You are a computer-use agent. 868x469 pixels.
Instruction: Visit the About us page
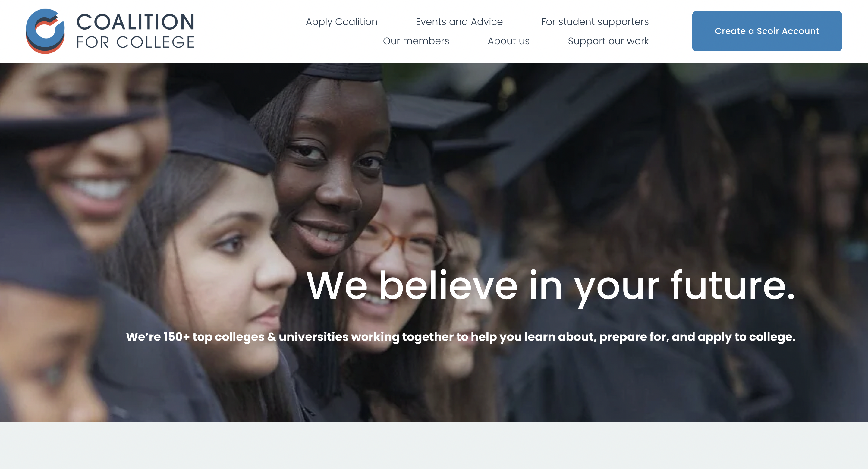(x=508, y=41)
